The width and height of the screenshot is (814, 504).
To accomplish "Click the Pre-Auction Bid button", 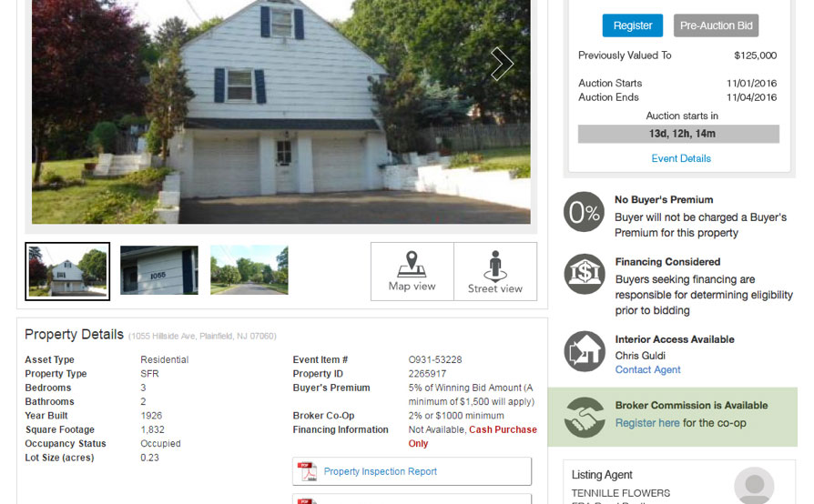I will point(716,25).
